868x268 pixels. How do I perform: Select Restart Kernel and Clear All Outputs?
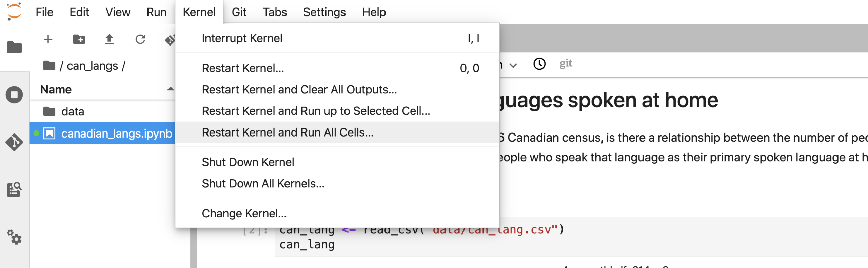[x=299, y=90]
